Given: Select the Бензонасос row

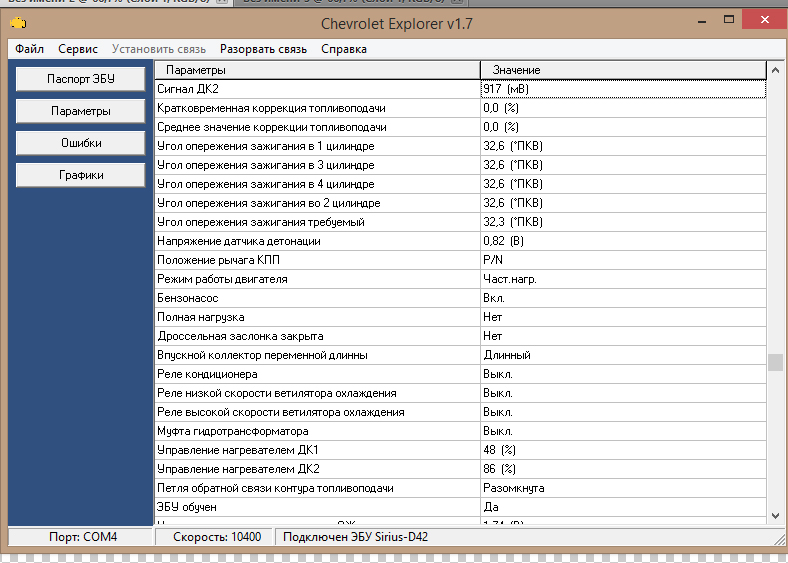Looking at the screenshot, I should pyautogui.click(x=460, y=299).
